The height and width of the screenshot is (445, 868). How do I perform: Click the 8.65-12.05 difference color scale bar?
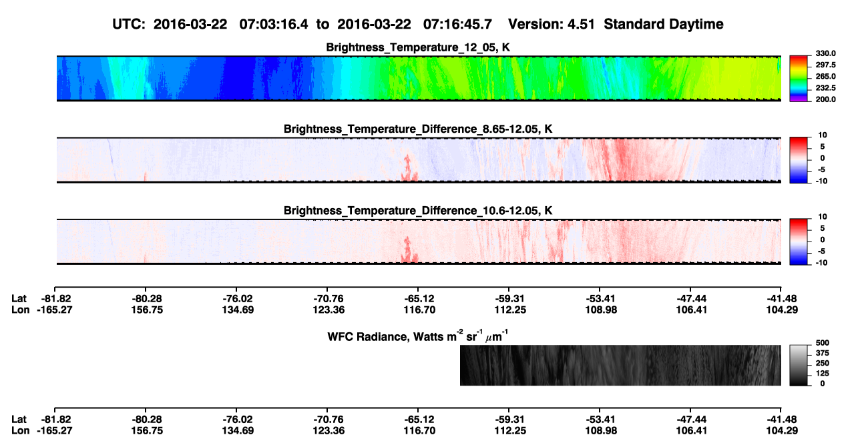pyautogui.click(x=799, y=160)
